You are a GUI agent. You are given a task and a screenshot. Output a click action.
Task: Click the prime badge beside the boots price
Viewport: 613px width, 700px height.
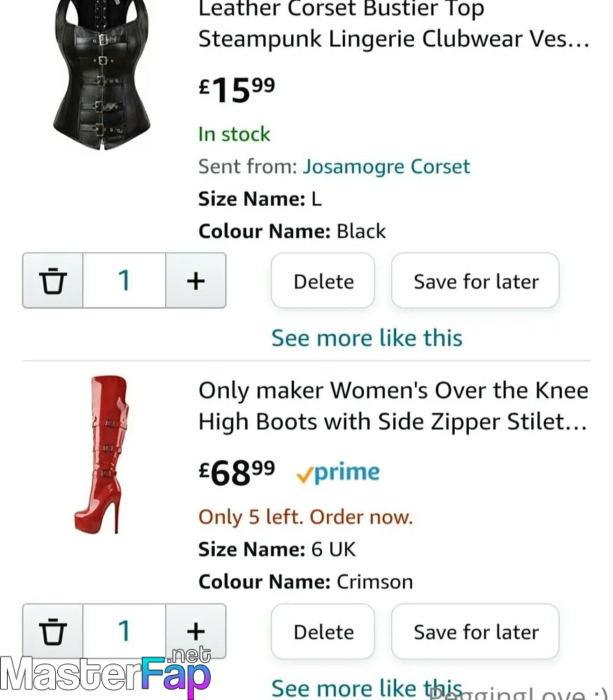click(x=338, y=472)
